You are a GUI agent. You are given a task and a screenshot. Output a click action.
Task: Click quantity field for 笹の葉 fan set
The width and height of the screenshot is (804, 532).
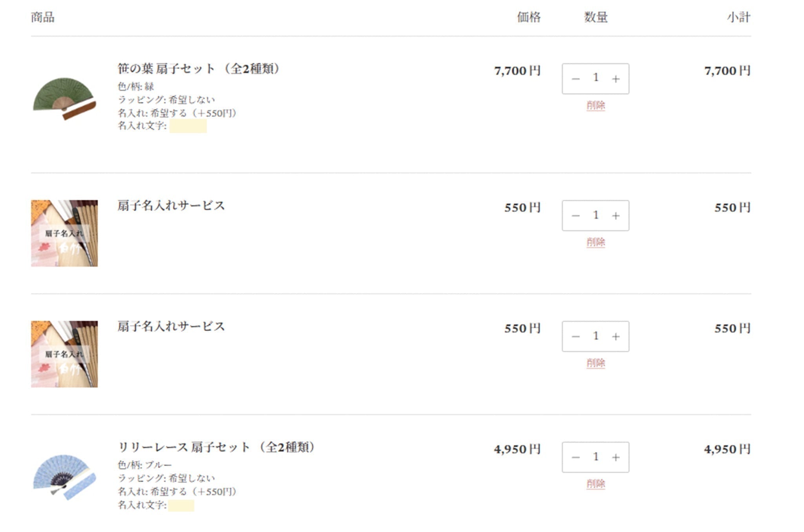coord(596,78)
